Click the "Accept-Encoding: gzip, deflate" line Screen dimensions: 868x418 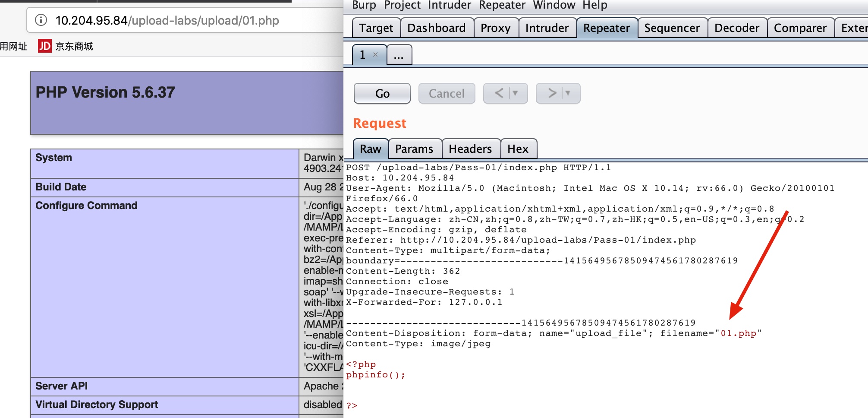point(436,230)
